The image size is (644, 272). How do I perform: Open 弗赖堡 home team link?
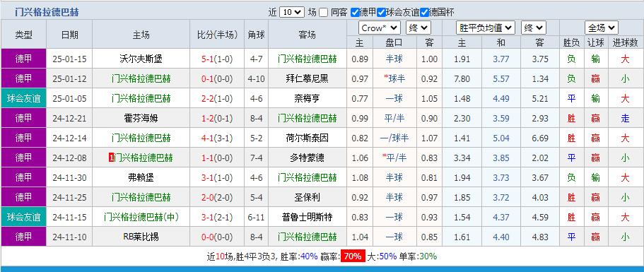pyautogui.click(x=141, y=177)
